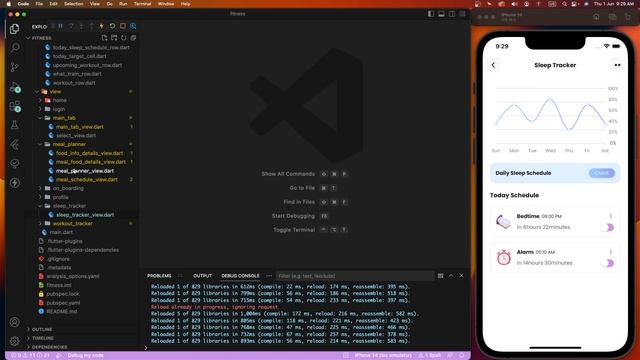Toggle the Alarm switch

tap(607, 263)
